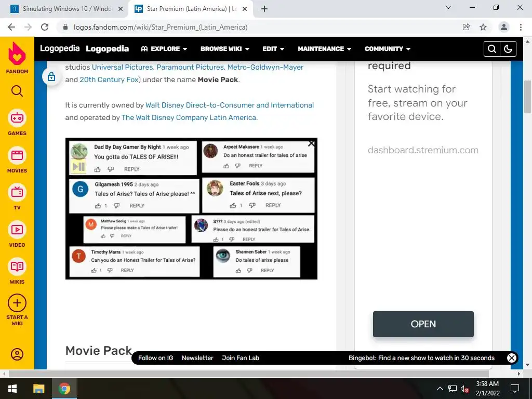Dismiss the Bingebot bottom banner
532x399 pixels.
coord(511,357)
